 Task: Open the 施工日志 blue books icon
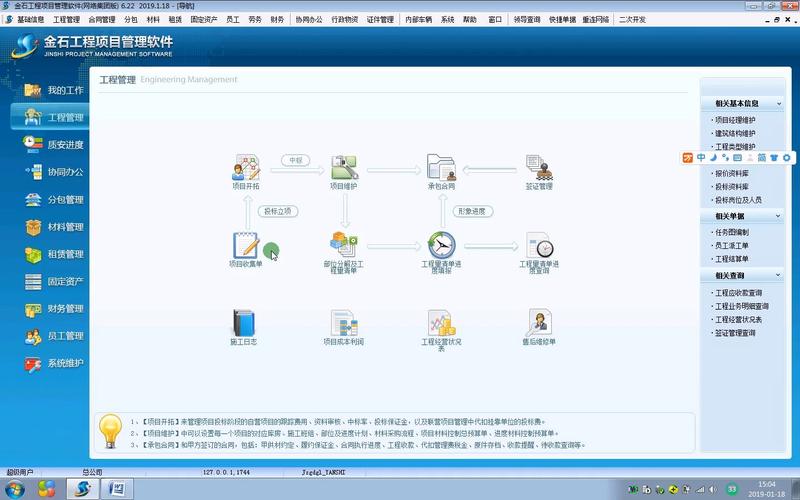(x=244, y=323)
